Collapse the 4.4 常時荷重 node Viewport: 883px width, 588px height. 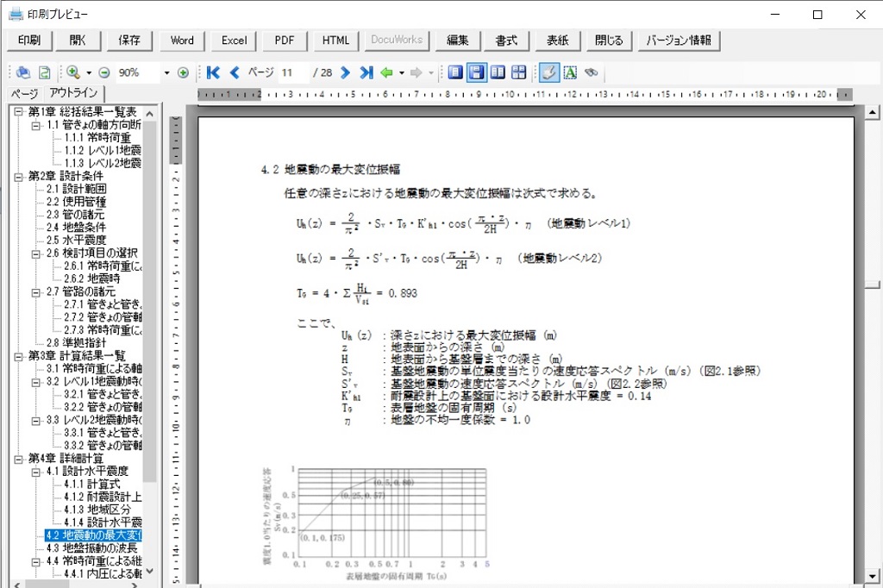click(x=36, y=561)
